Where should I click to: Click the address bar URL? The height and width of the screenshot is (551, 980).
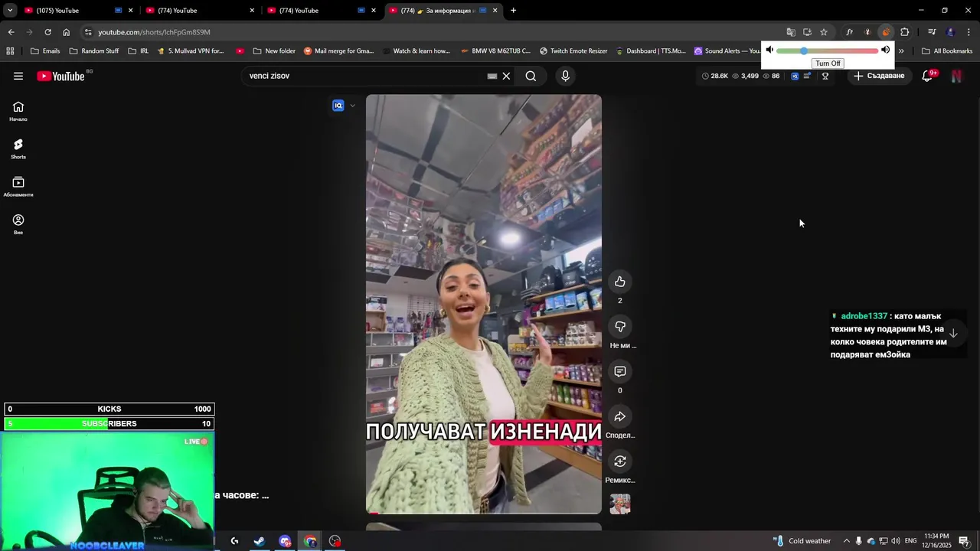(x=154, y=32)
